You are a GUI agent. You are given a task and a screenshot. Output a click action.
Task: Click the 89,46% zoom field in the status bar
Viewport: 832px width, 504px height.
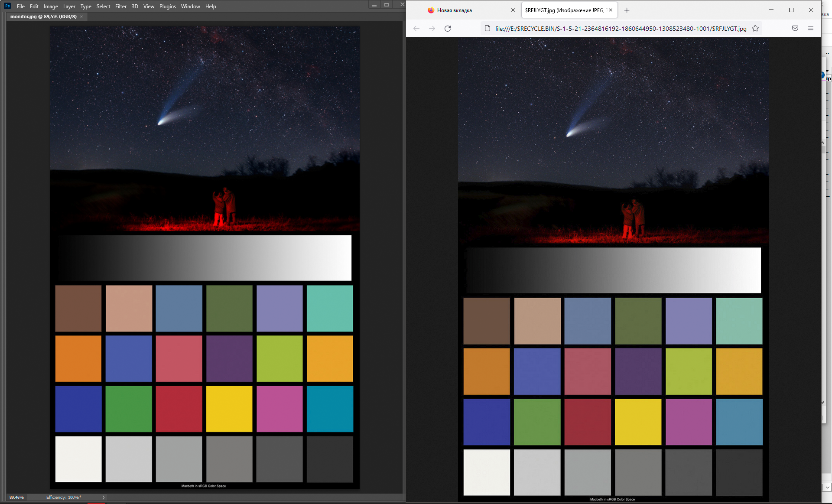pyautogui.click(x=16, y=497)
